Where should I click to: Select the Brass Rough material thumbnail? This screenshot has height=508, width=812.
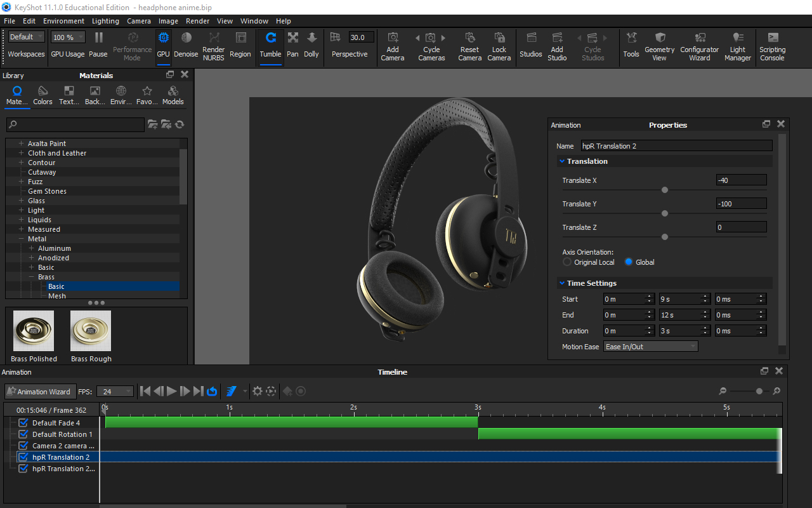click(91, 331)
